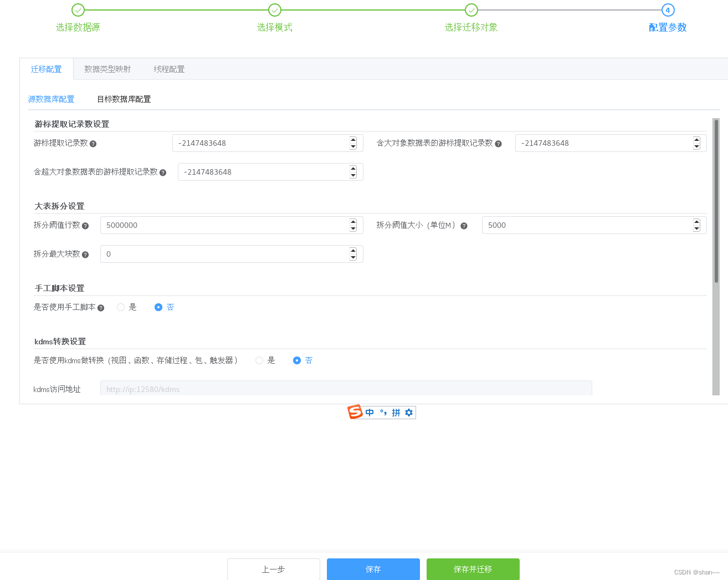The image size is (728, 580).
Task: Increase 拆分最大块数 spinner up
Action: [x=353, y=251]
